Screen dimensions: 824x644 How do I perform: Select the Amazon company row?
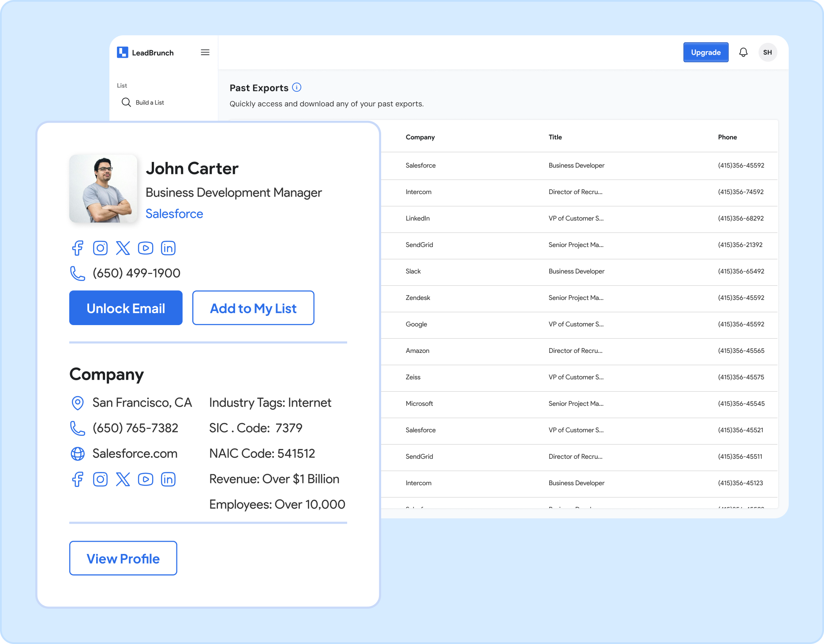tap(579, 351)
